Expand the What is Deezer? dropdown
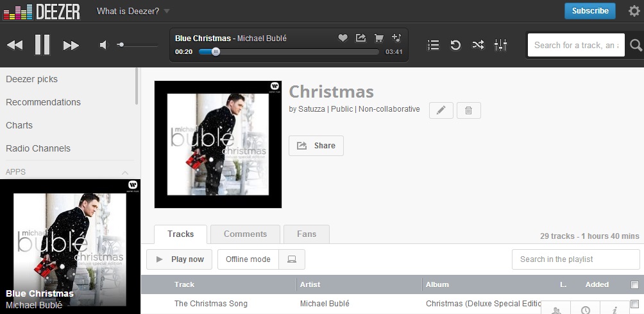The height and width of the screenshot is (314, 644). pos(133,11)
